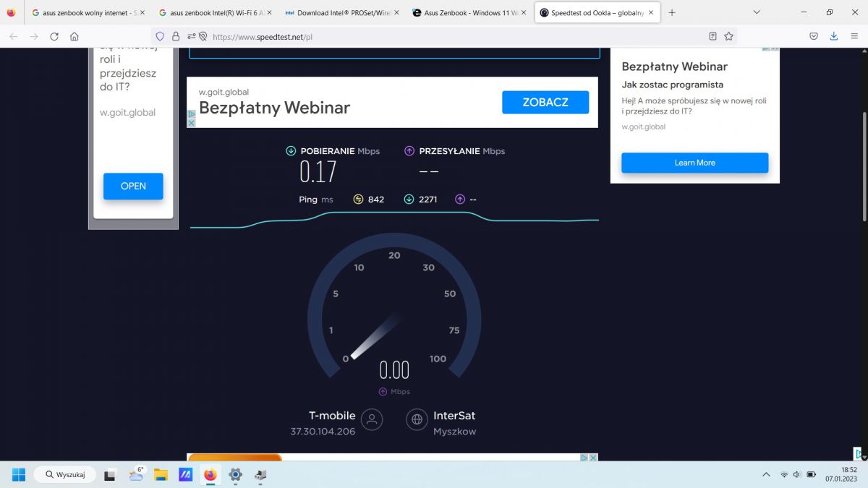The height and width of the screenshot is (488, 868).
Task: Click the Learn More ad button
Action: [x=694, y=163]
